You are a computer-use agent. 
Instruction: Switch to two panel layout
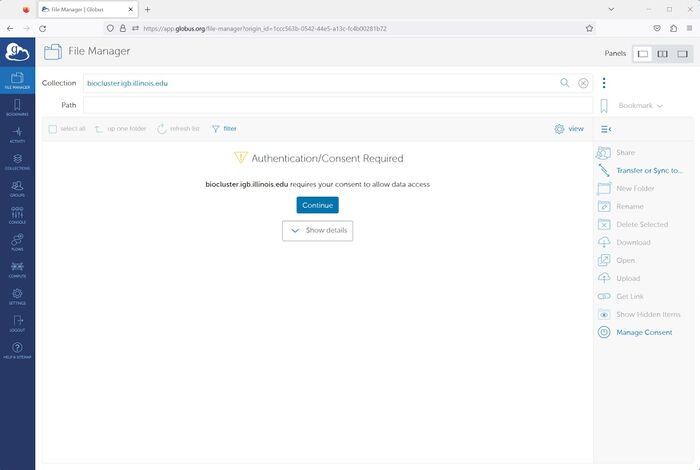pyautogui.click(x=662, y=53)
